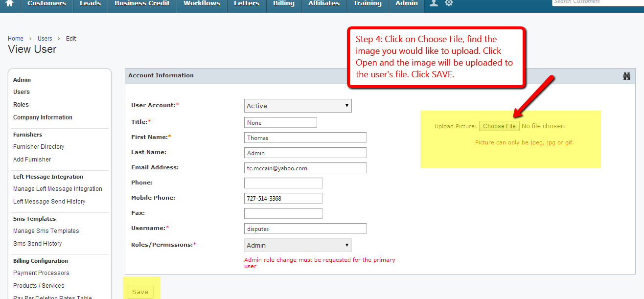Follow the Users breadcrumb link
This screenshot has height=299, width=644.
[45, 39]
